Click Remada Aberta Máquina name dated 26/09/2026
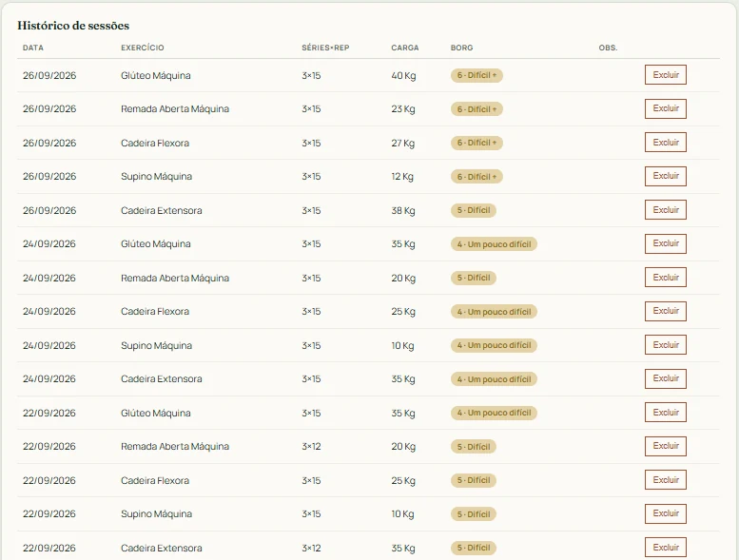This screenshot has width=739, height=560. [x=175, y=109]
